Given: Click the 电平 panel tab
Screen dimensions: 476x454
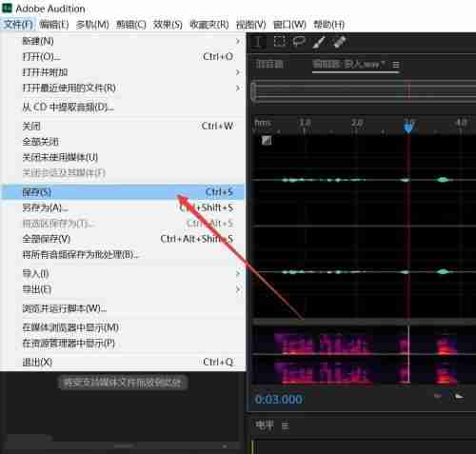Looking at the screenshot, I should click(265, 424).
